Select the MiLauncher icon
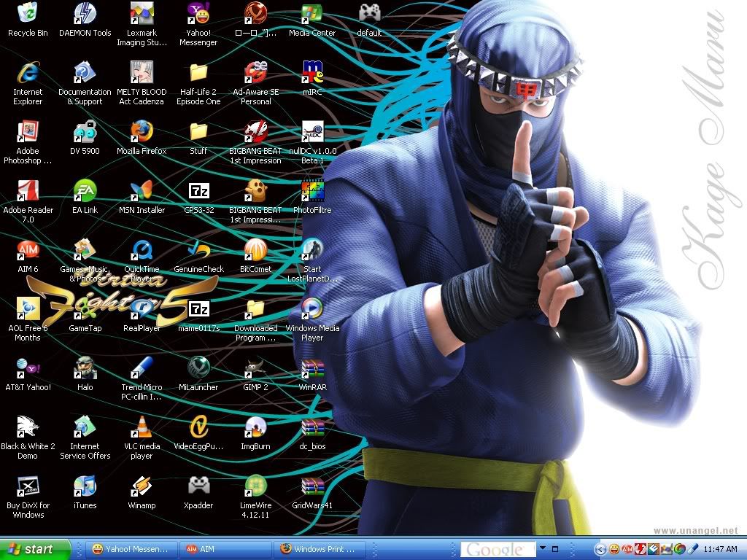Image resolution: width=747 pixels, height=560 pixels. click(198, 367)
